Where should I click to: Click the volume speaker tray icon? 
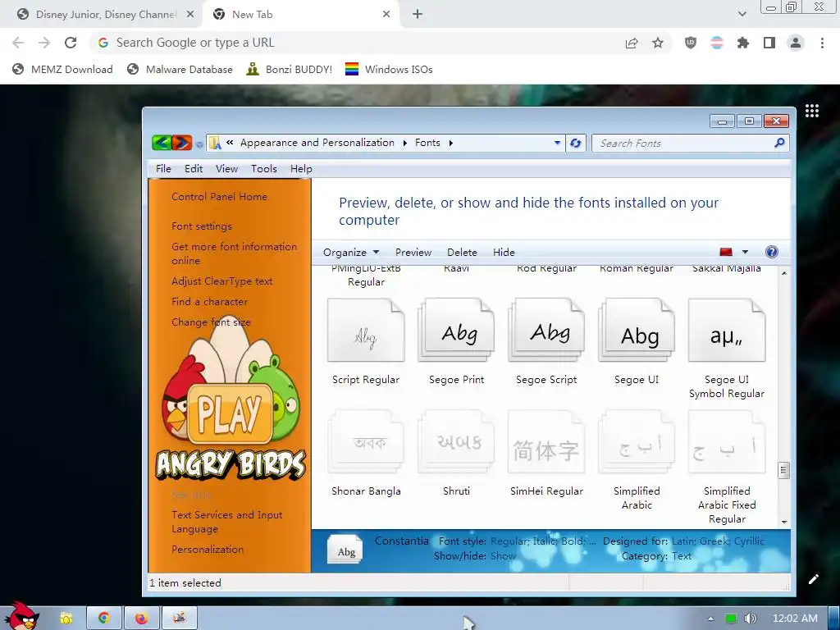pyautogui.click(x=750, y=619)
